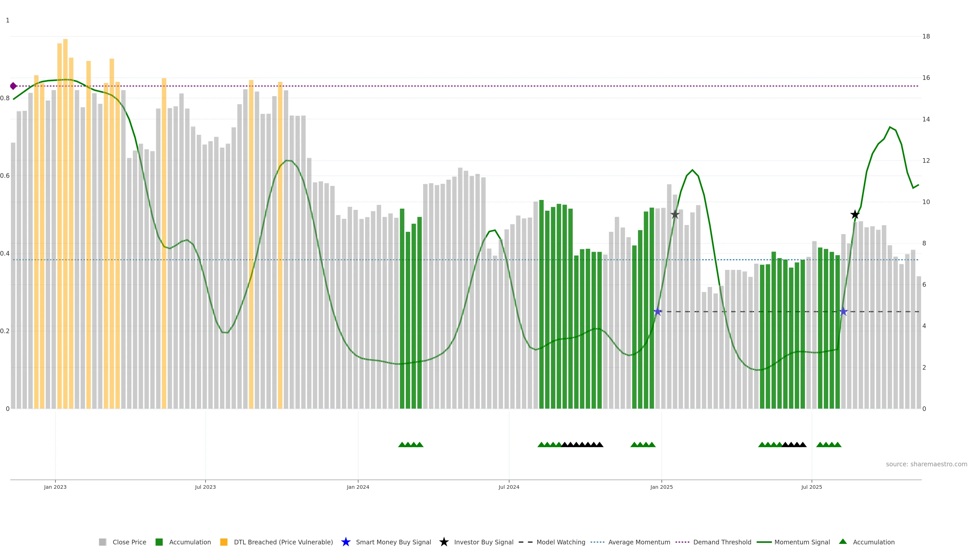Image resolution: width=980 pixels, height=551 pixels.
Task: Click the blue Smart Money star near Jan 2025
Action: pyautogui.click(x=658, y=311)
